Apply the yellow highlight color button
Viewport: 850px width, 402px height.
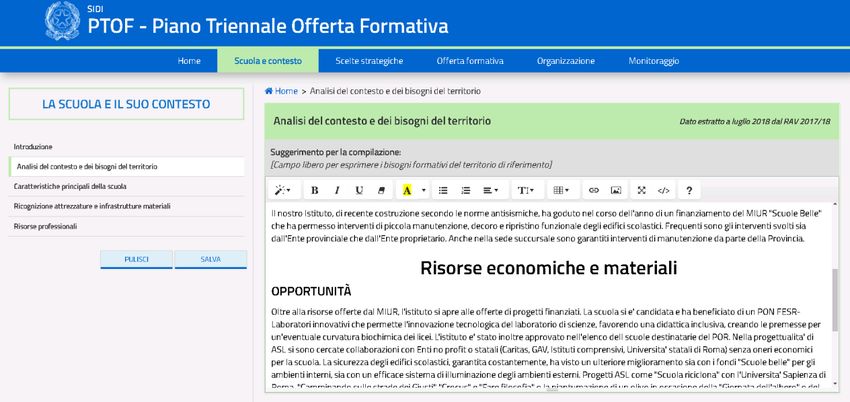point(407,190)
